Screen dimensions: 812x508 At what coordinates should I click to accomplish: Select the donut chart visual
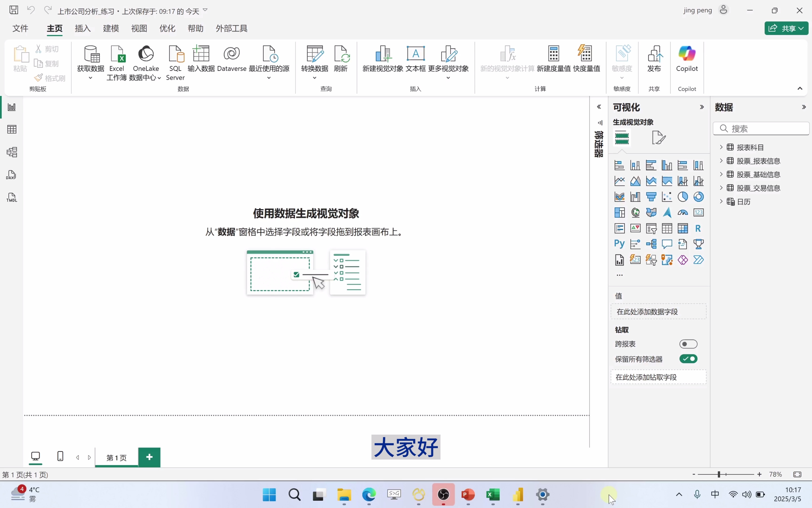pyautogui.click(x=699, y=197)
